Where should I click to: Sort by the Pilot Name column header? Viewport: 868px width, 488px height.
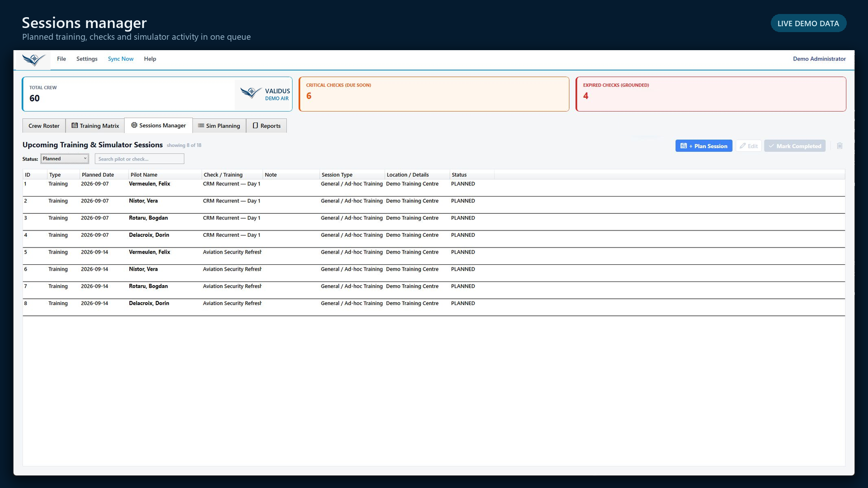(x=165, y=175)
